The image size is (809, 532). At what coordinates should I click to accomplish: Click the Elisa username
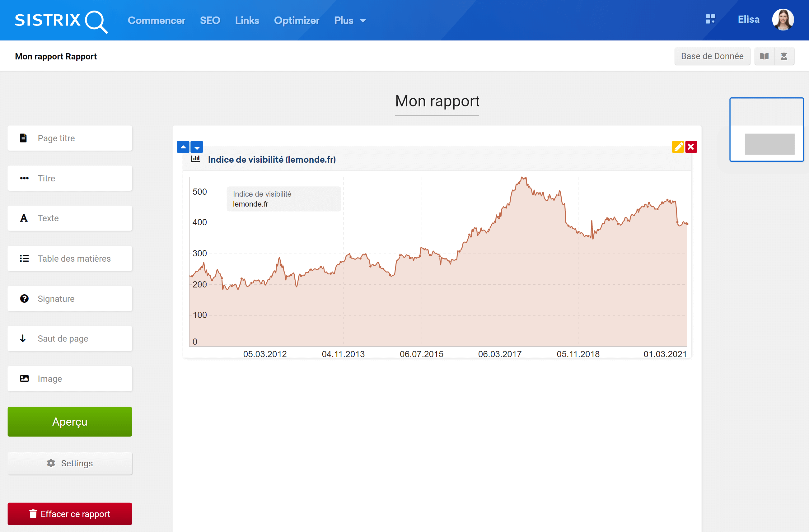click(x=749, y=19)
